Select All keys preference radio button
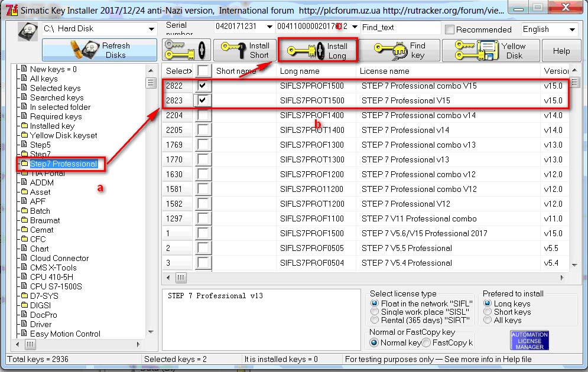This screenshot has height=372, width=588. [488, 320]
